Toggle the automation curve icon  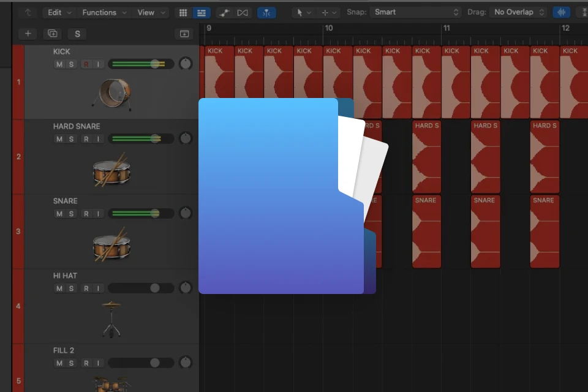click(224, 13)
